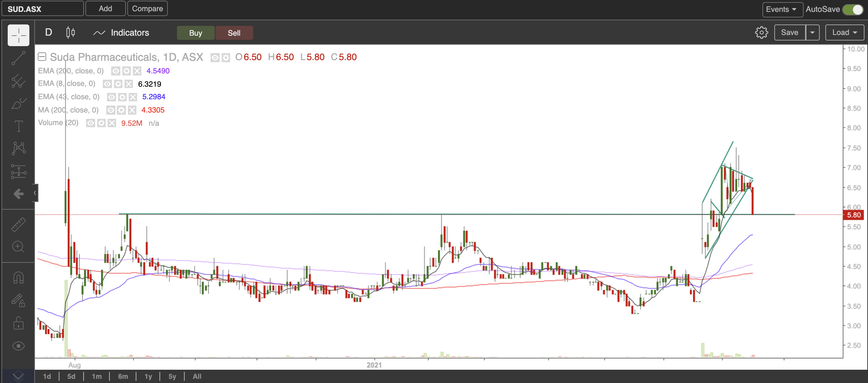Select the XABCD pattern tool

(19, 149)
